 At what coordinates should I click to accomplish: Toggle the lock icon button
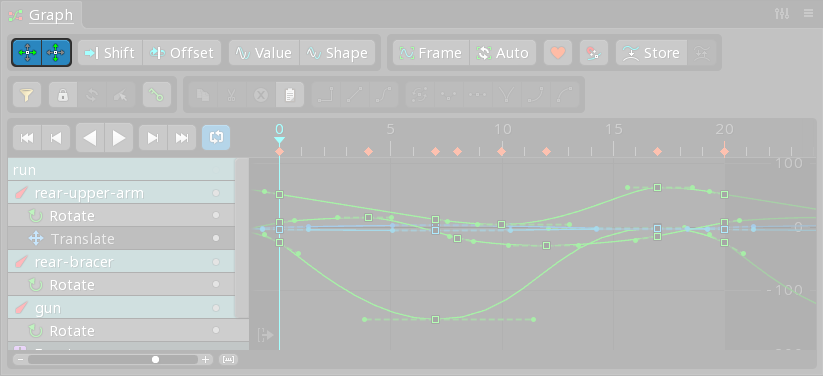(x=63, y=95)
